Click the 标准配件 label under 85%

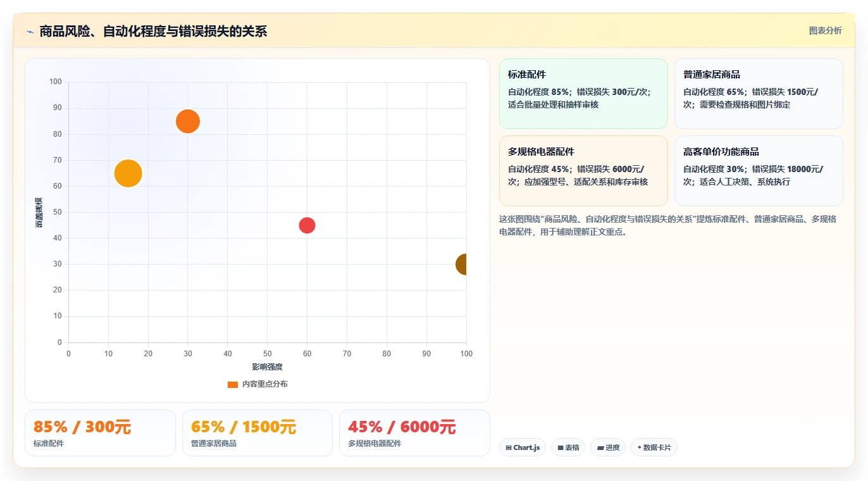point(49,444)
